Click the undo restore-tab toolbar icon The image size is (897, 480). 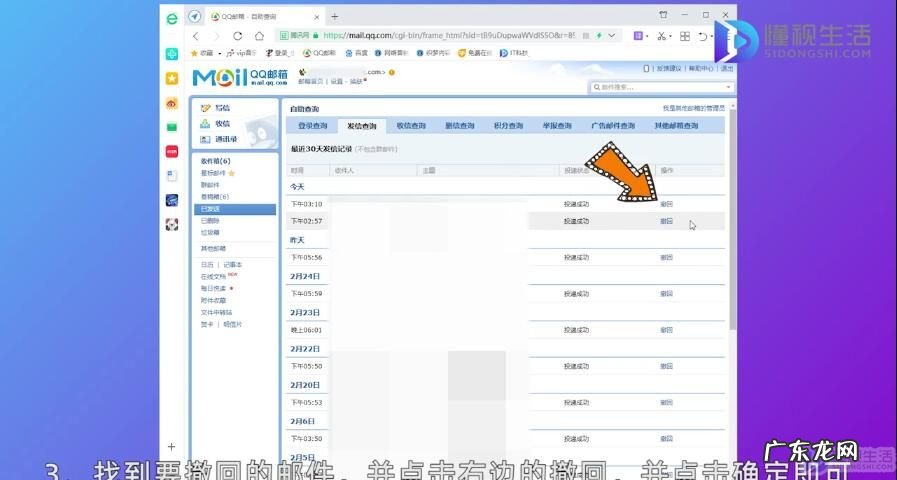click(703, 36)
